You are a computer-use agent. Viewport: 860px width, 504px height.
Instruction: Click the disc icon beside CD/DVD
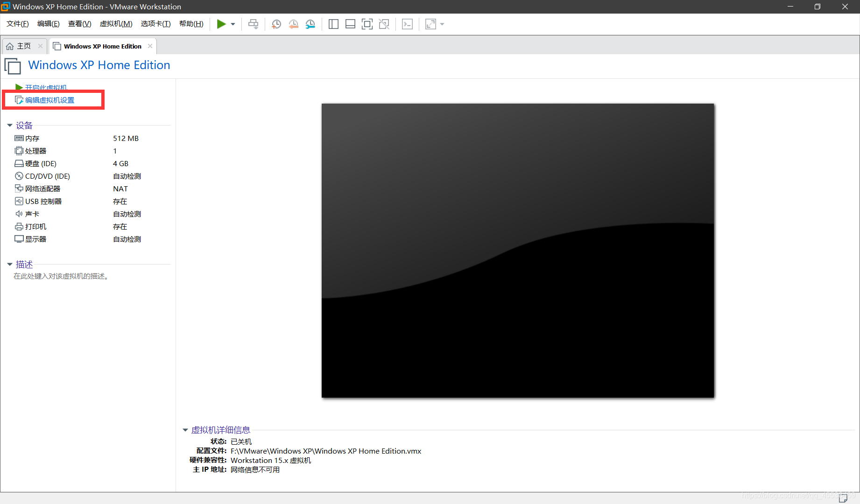tap(19, 176)
